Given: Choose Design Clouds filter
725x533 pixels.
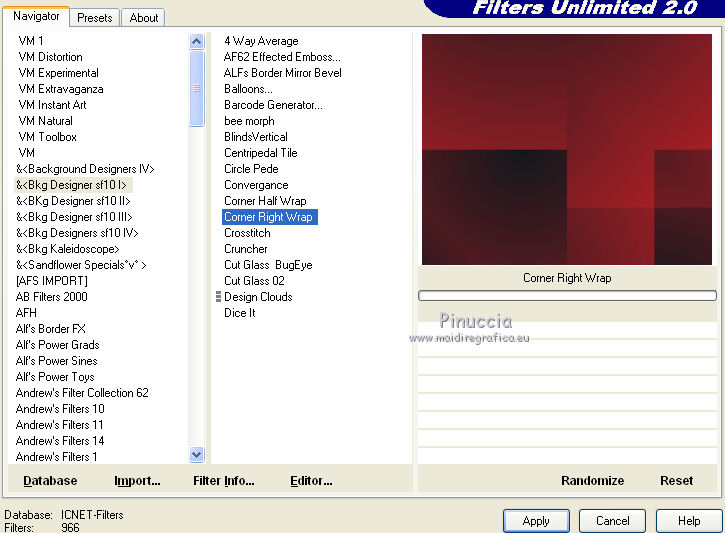Looking at the screenshot, I should [258, 297].
